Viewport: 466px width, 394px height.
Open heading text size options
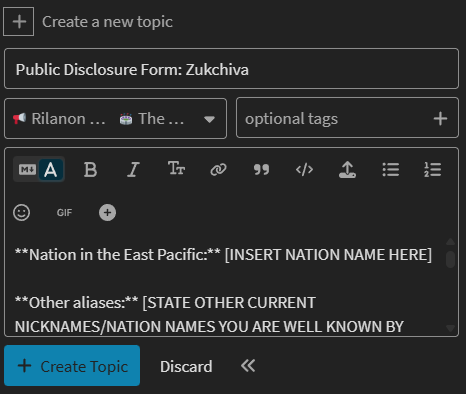[176, 169]
